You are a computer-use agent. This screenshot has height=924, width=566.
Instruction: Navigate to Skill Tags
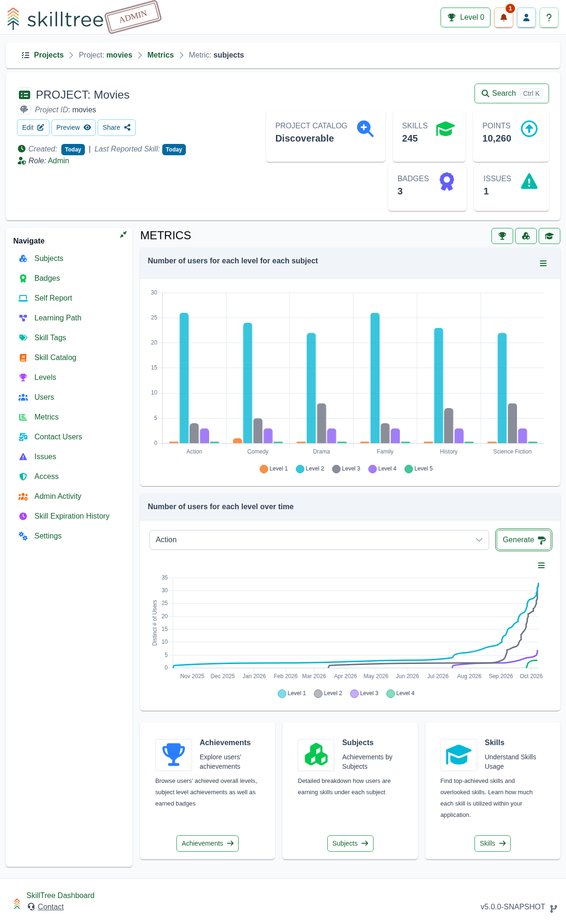coord(50,338)
